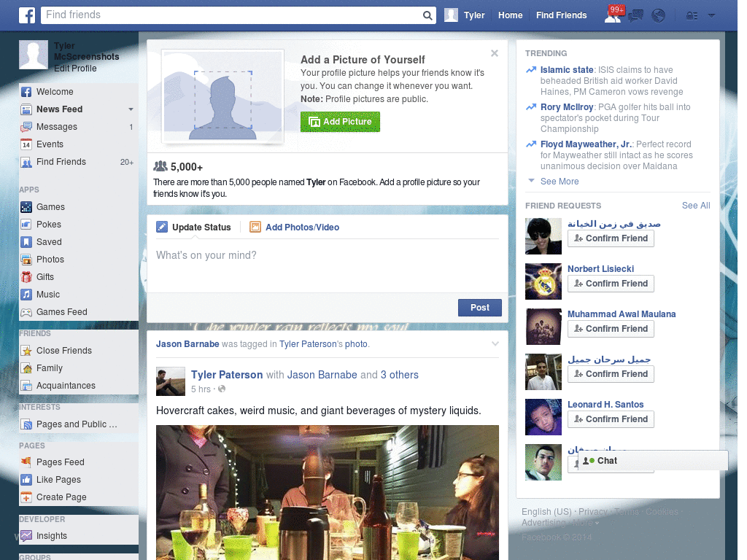The image size is (747, 560).
Task: Open the Chat bar
Action: click(x=653, y=461)
